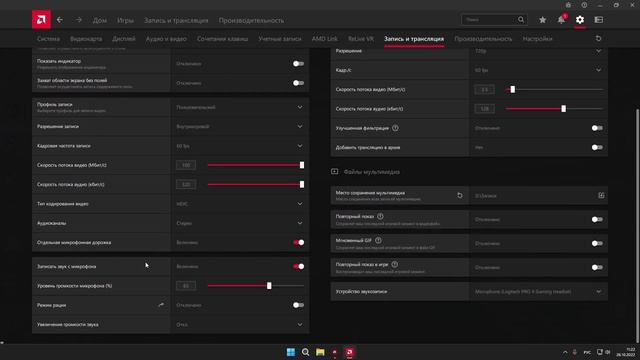The image size is (640, 360).
Task: Toggle Захват области экрана без полей
Action: [298, 83]
